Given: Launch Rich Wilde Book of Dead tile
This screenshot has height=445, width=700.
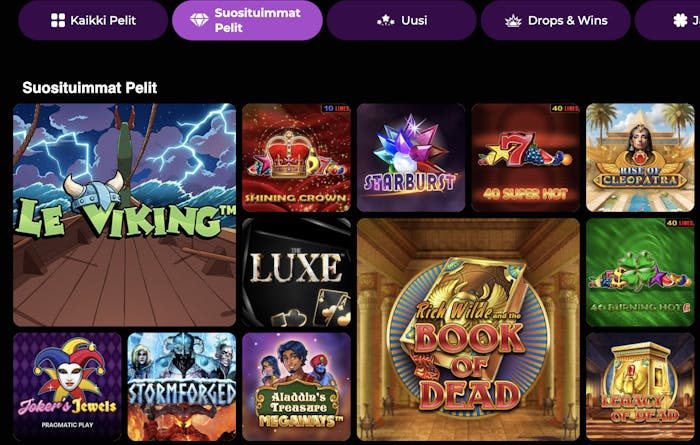Looking at the screenshot, I should [468, 329].
